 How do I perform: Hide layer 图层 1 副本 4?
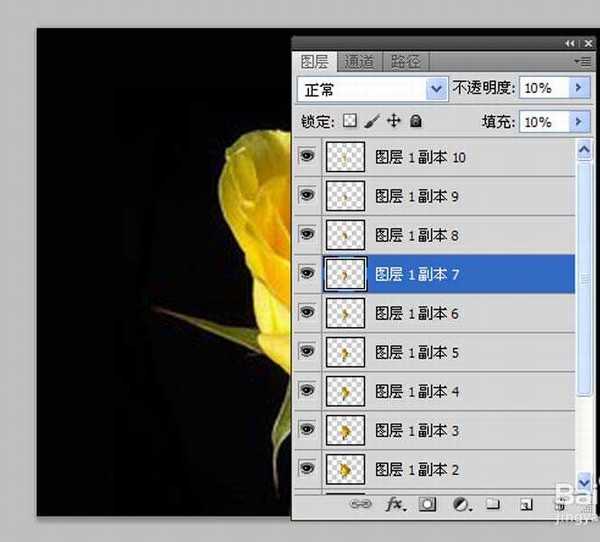coord(307,390)
